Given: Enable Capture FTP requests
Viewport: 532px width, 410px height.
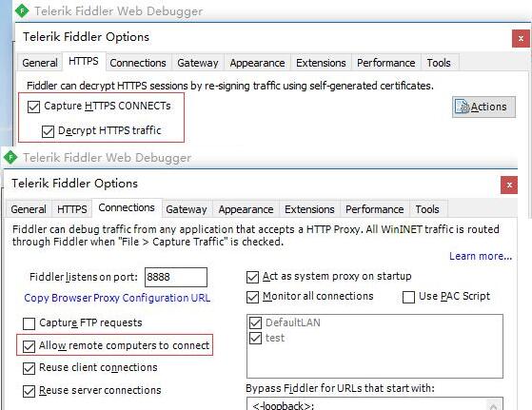Looking at the screenshot, I should click(29, 323).
